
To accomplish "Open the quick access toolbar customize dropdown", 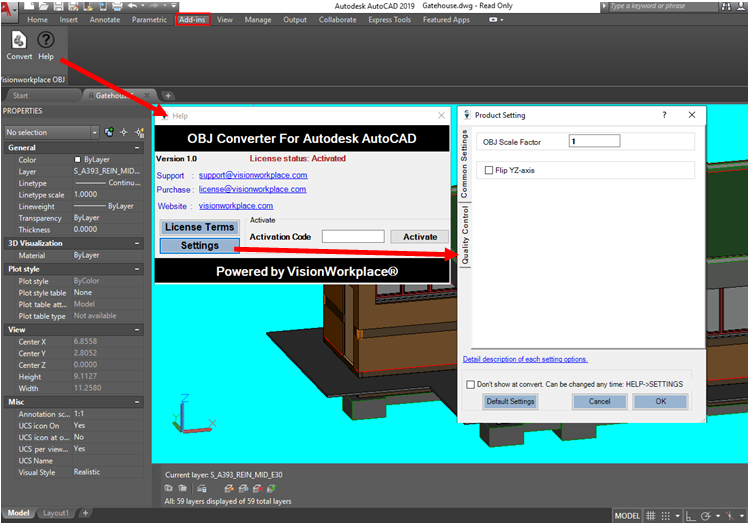I will pyautogui.click(x=174, y=6).
